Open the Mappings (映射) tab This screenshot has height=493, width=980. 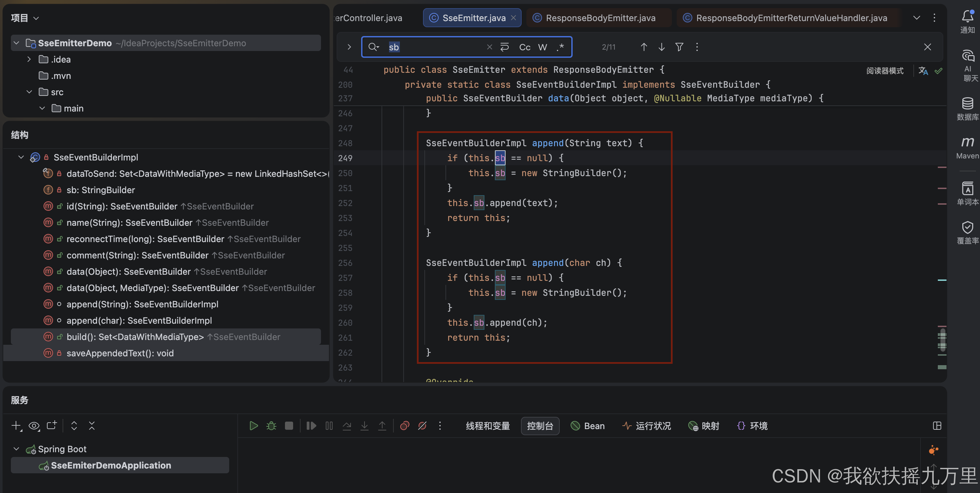(704, 426)
